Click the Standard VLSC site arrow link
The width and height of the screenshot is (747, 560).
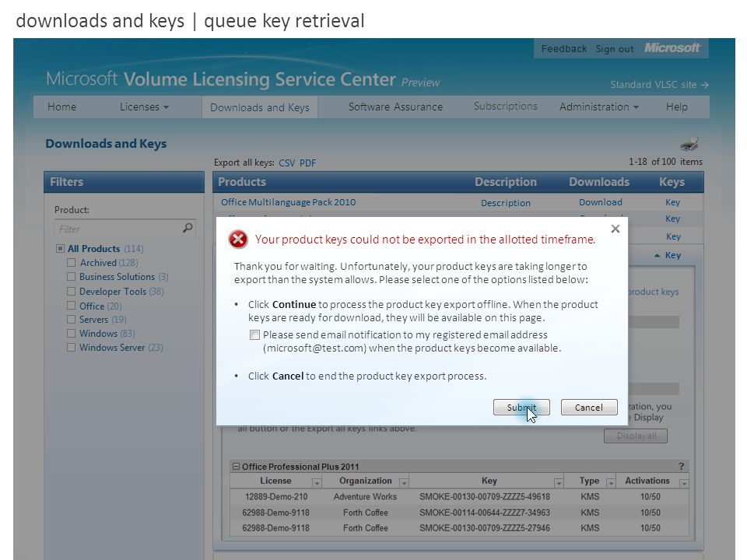tap(659, 84)
